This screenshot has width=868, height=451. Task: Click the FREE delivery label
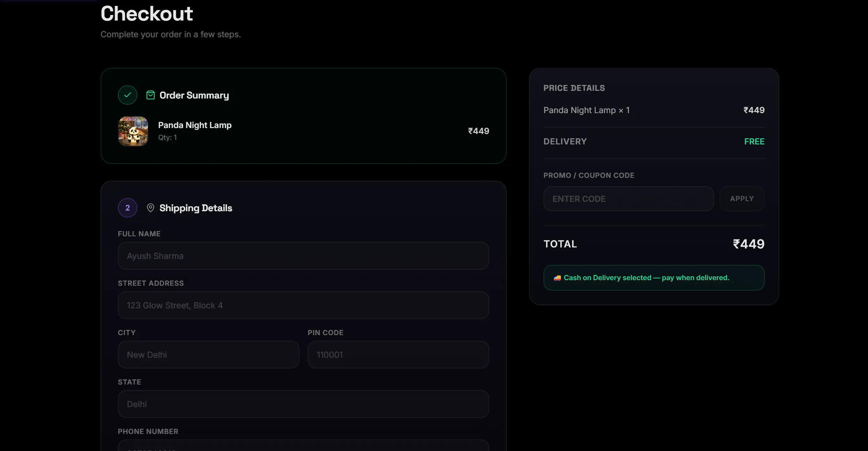pos(754,142)
